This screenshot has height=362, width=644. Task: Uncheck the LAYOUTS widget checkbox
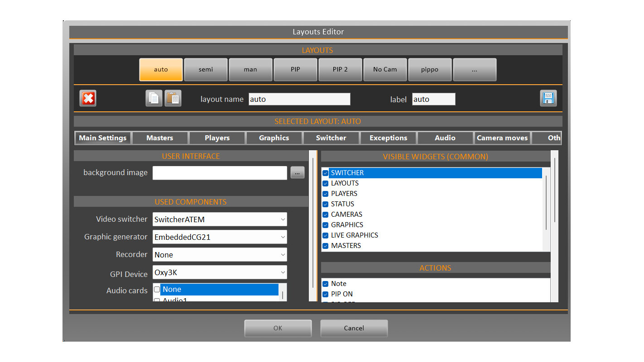(325, 183)
